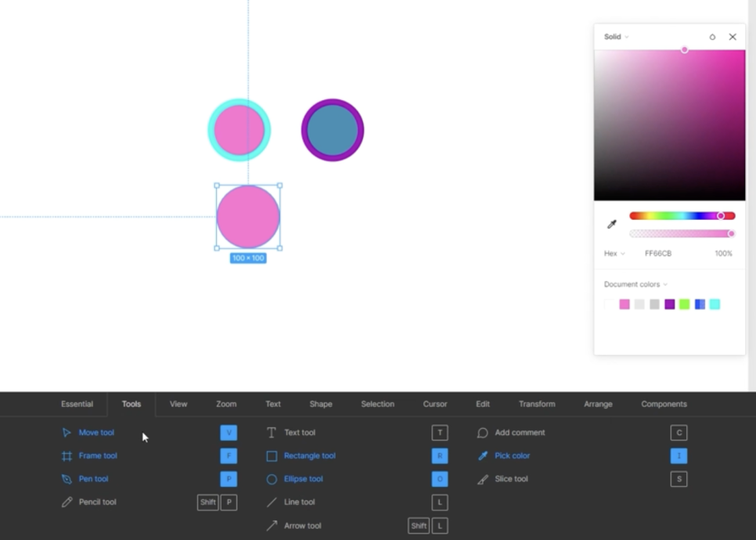Click the O shortcut key for Ellipse tool
Viewport: 756px width, 540px height.
(x=440, y=479)
